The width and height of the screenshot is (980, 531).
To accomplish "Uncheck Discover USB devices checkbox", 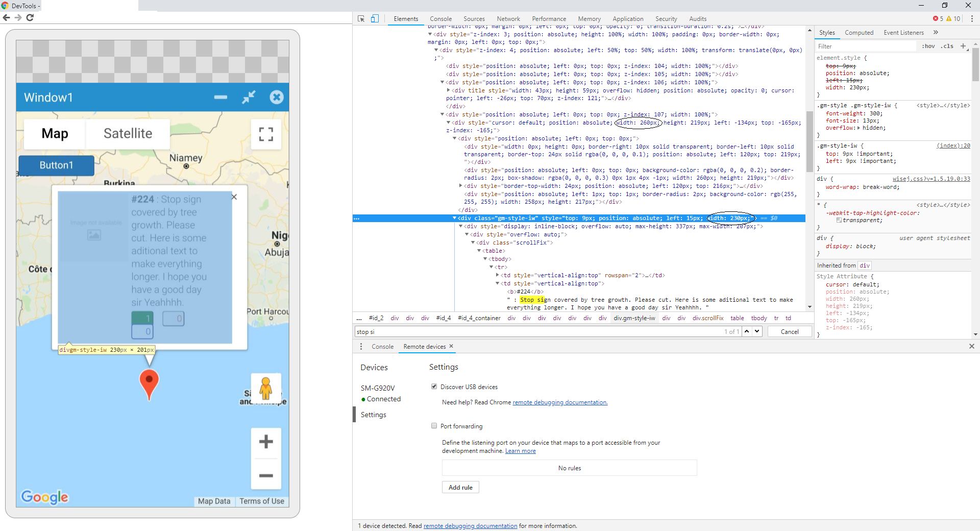I will pyautogui.click(x=434, y=387).
